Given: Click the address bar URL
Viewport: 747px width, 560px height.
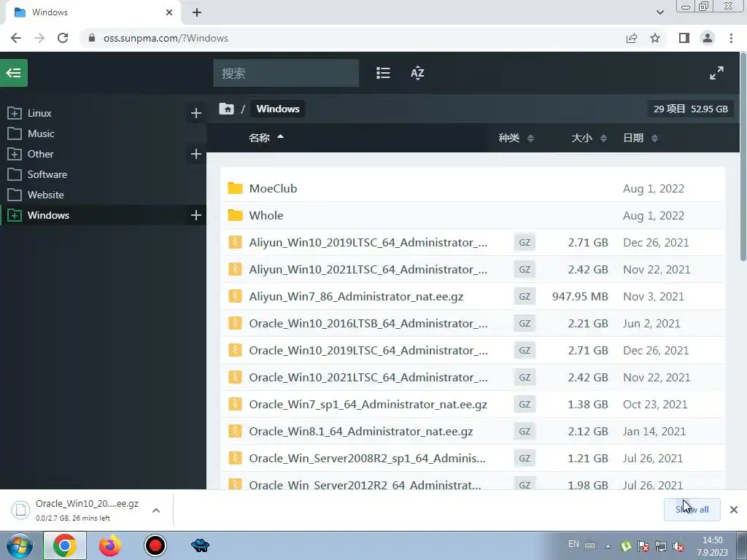Looking at the screenshot, I should [166, 38].
